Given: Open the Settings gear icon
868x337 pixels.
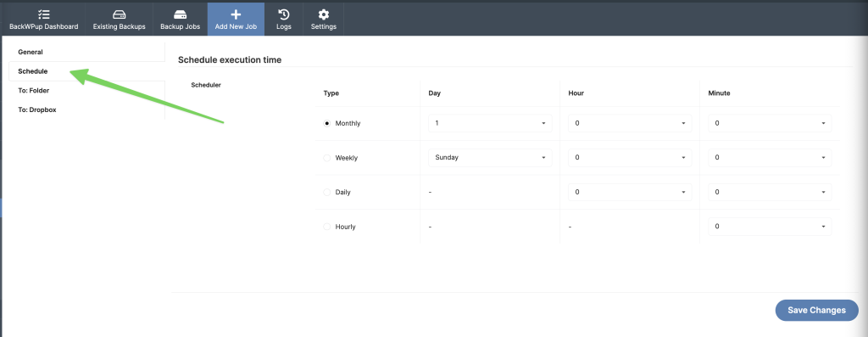Looking at the screenshot, I should pos(323,14).
